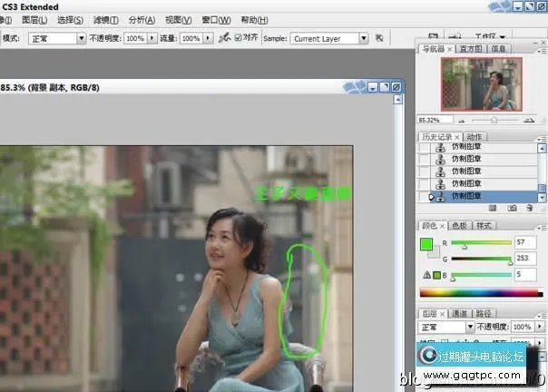The image size is (548, 392).
Task: Switch to the 动作 actions tab
Action: pos(475,137)
